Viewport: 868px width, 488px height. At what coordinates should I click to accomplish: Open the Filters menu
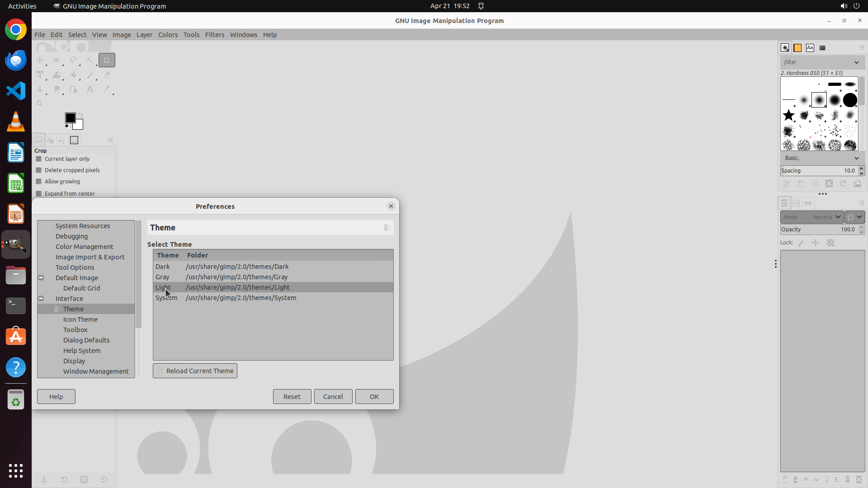[x=214, y=35]
